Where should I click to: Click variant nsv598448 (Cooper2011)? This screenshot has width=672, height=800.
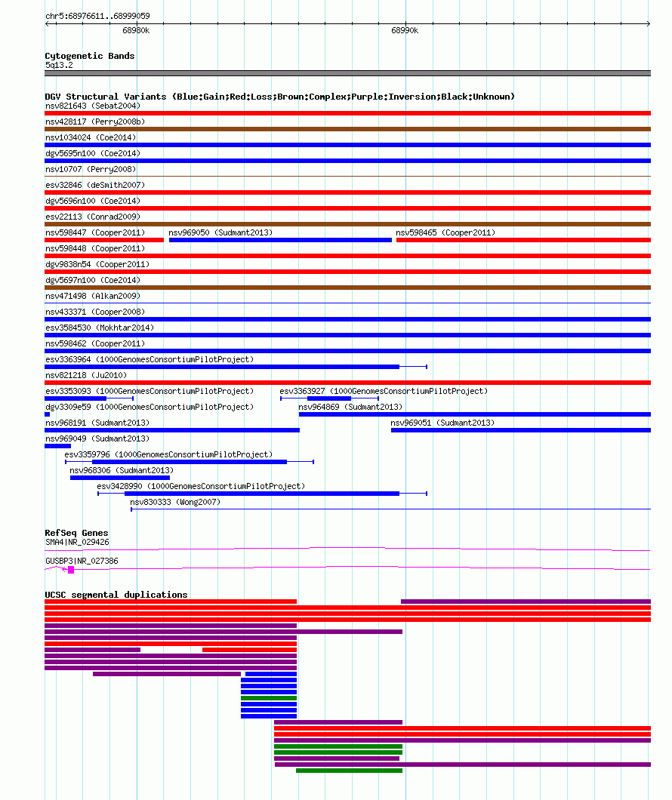pos(95,248)
